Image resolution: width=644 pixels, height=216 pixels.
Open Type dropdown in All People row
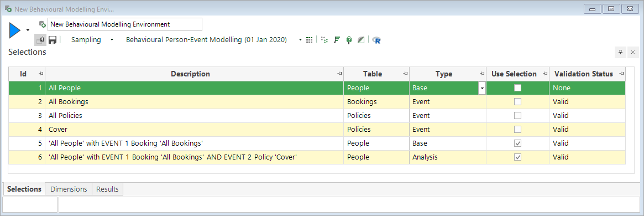point(482,88)
